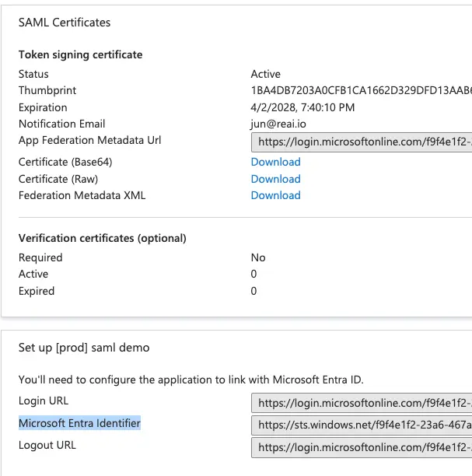This screenshot has width=472, height=476.
Task: Download the Certificate (Raw) file
Action: (275, 179)
